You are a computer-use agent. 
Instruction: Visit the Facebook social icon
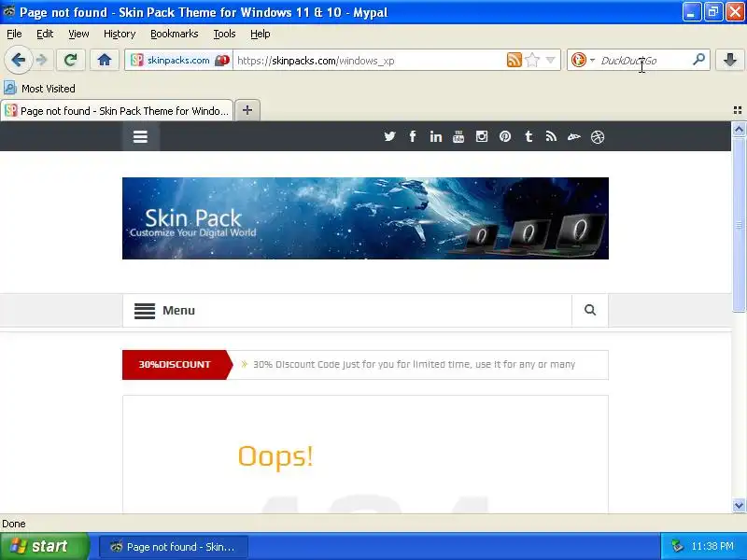413,136
